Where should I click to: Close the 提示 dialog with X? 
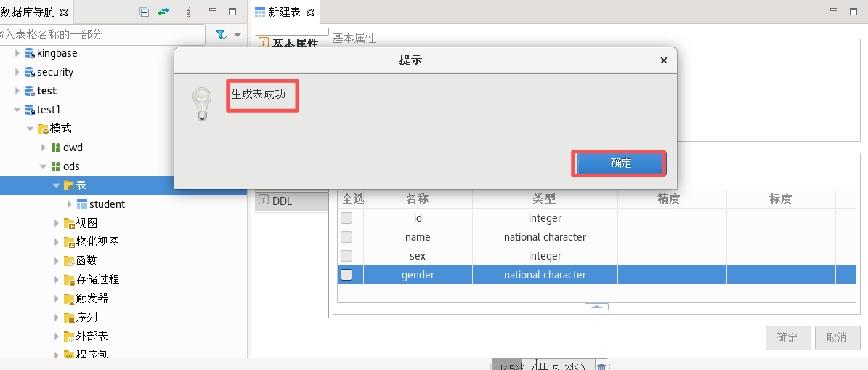(663, 60)
